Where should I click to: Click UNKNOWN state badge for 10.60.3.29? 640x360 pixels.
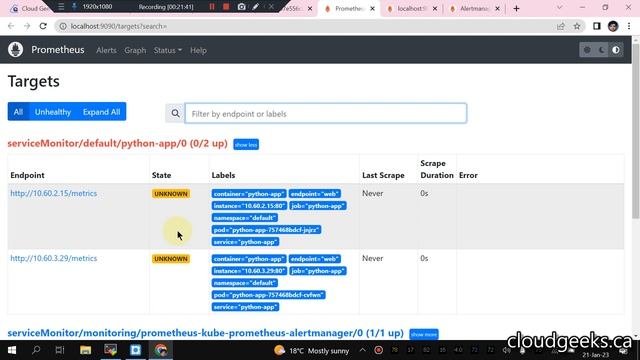171,259
